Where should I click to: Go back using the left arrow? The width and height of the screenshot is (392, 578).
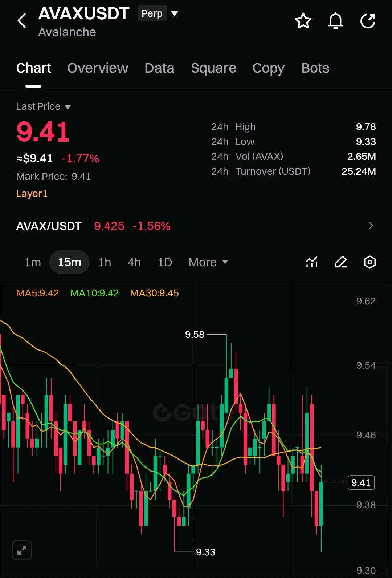[x=22, y=21]
